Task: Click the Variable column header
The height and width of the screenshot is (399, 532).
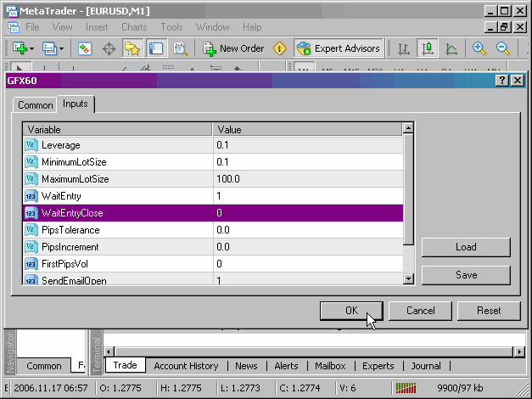Action: (x=117, y=130)
